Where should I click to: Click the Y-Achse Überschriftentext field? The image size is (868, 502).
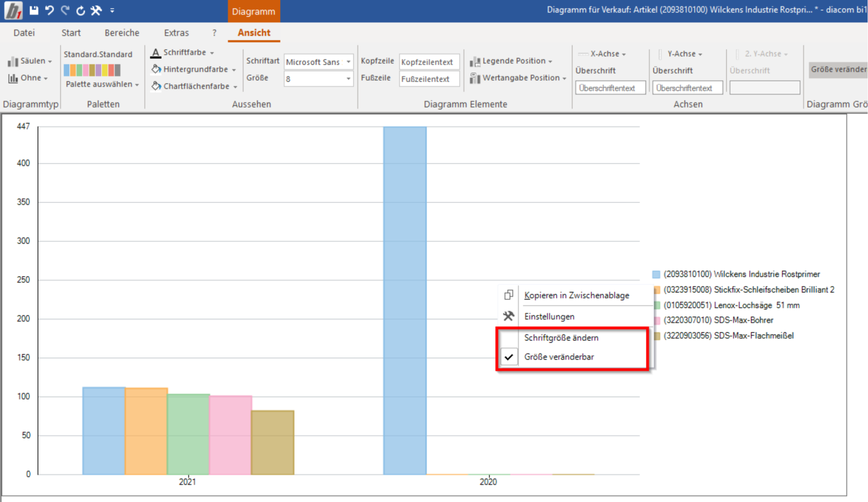[x=688, y=88]
